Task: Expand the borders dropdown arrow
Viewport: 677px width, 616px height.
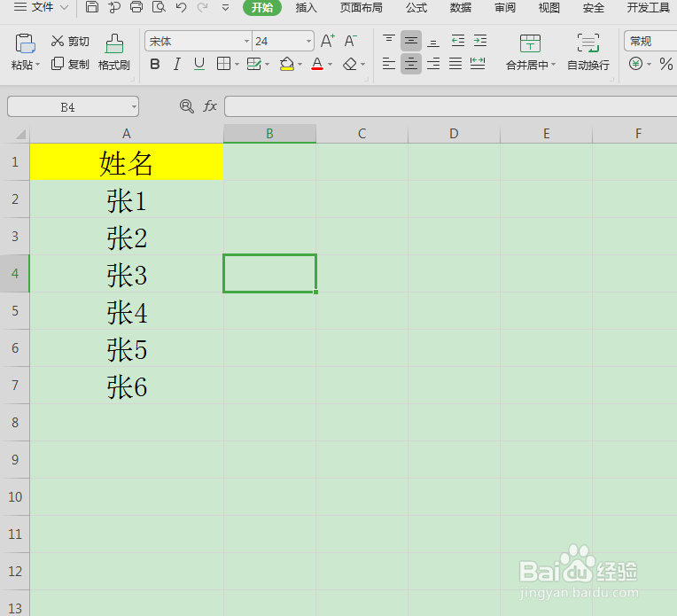Action: (x=237, y=65)
